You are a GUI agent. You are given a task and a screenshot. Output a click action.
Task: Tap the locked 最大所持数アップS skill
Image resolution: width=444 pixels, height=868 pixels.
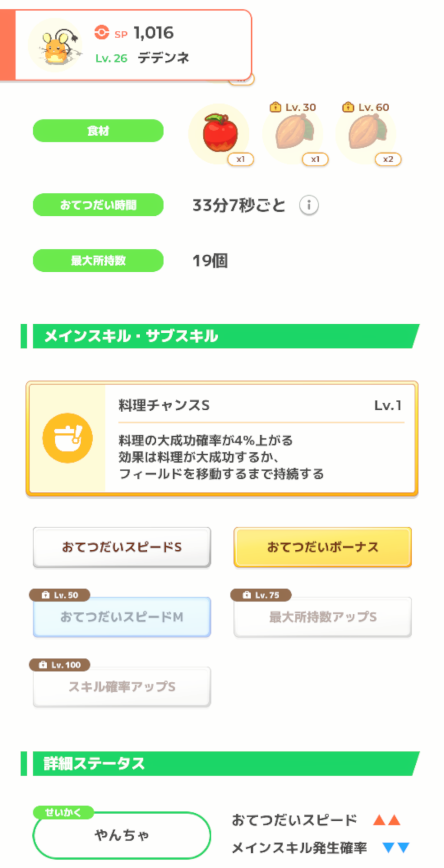coord(322,617)
